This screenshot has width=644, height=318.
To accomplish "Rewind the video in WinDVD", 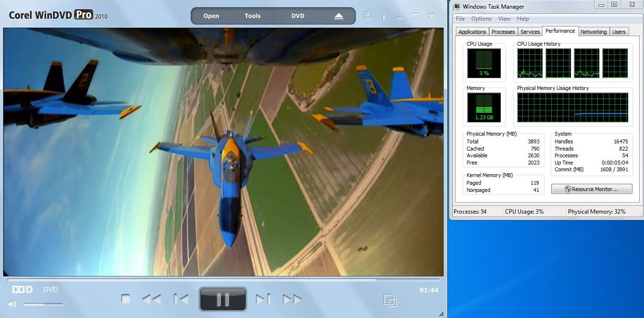I will click(x=152, y=299).
